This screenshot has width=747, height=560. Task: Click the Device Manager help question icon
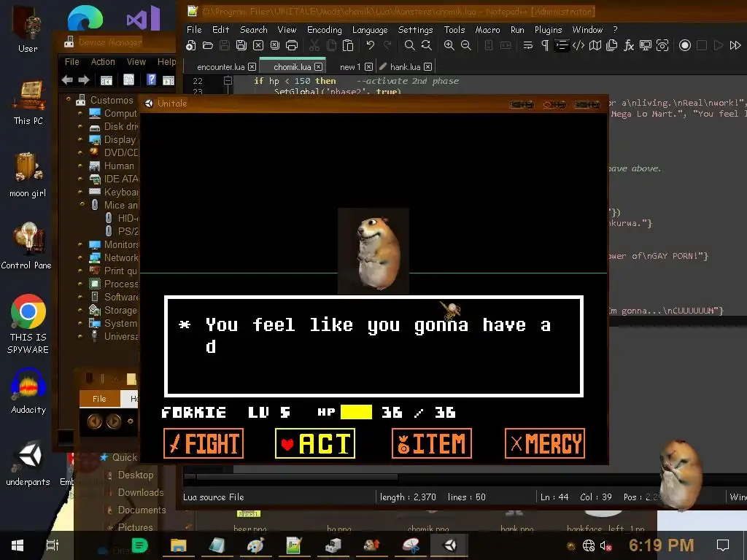click(x=151, y=79)
